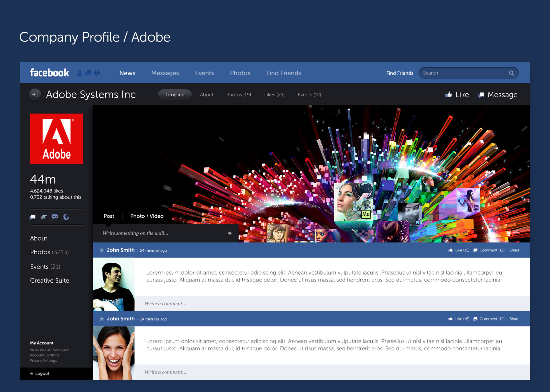The image size is (550, 392).
Task: Click the Adobe logo profile picture
Action: 57,139
